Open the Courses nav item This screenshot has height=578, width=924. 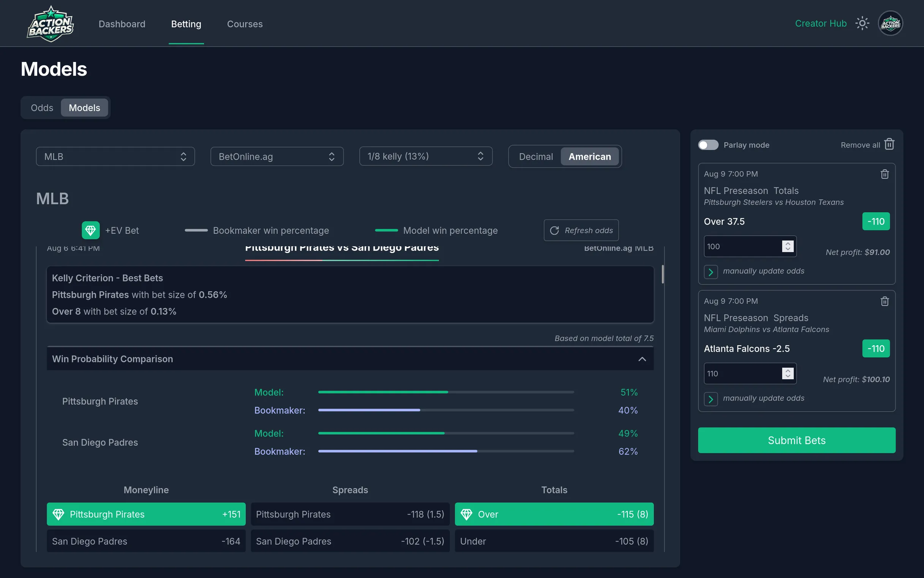point(245,24)
